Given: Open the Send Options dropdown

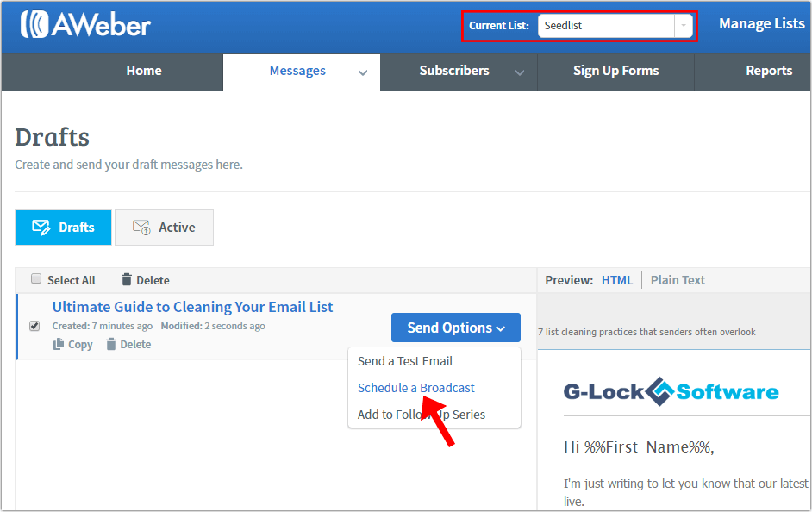Looking at the screenshot, I should (455, 328).
